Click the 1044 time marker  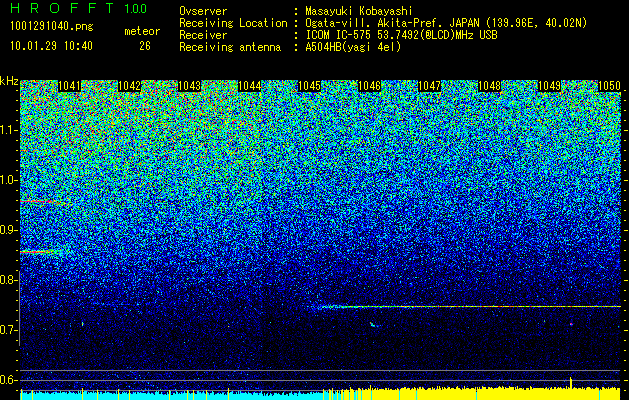(x=250, y=86)
